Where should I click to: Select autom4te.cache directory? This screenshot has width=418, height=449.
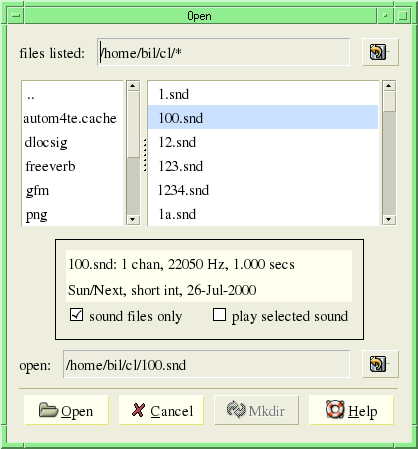72,118
